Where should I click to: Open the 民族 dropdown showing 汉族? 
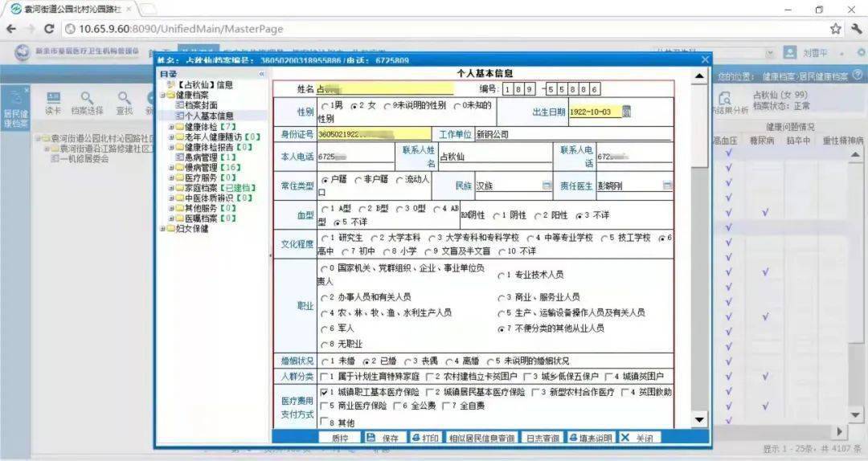pos(547,186)
